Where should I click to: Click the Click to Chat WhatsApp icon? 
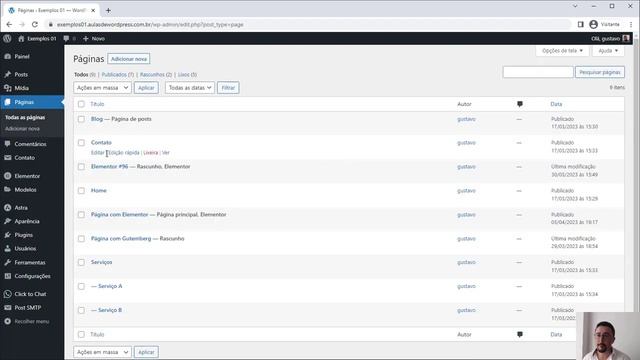(x=8, y=294)
